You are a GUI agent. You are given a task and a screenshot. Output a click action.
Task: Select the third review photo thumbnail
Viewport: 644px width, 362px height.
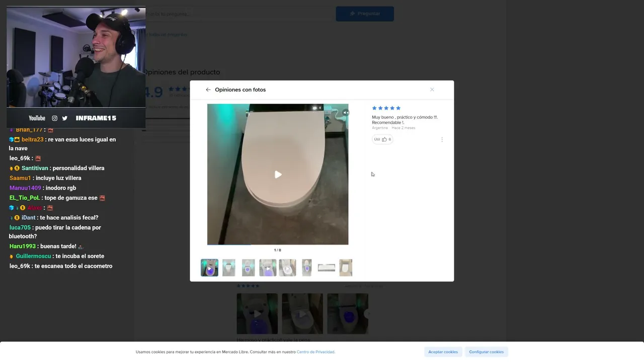(248, 267)
